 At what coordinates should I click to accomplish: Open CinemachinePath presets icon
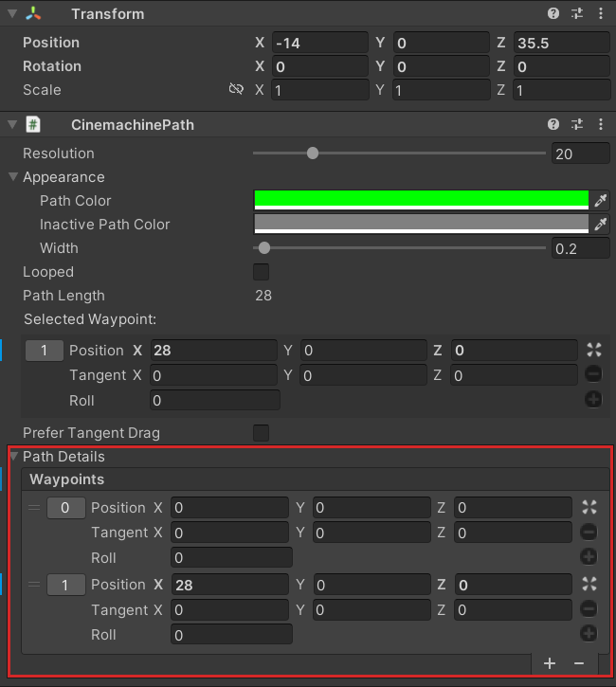(x=577, y=124)
